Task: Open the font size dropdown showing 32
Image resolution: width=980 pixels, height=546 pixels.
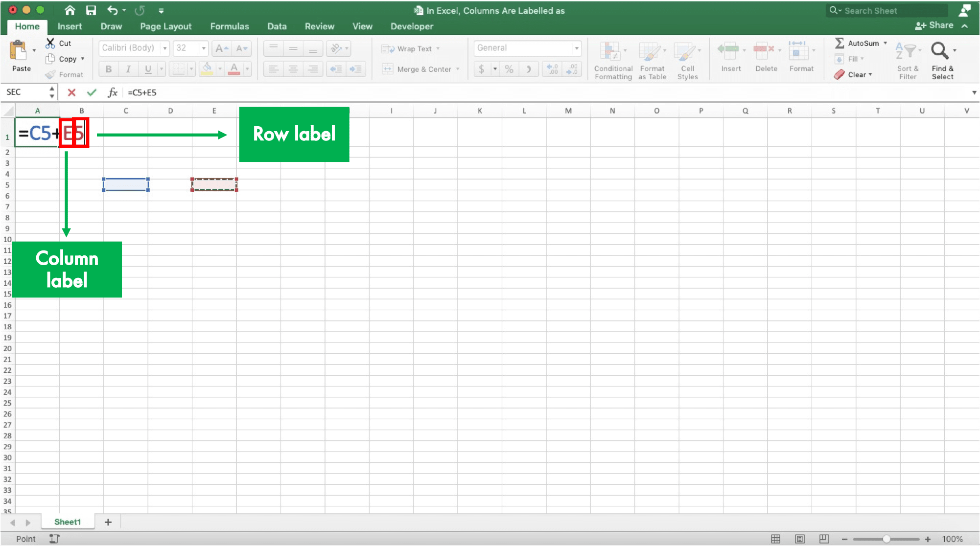Action: [x=204, y=48]
